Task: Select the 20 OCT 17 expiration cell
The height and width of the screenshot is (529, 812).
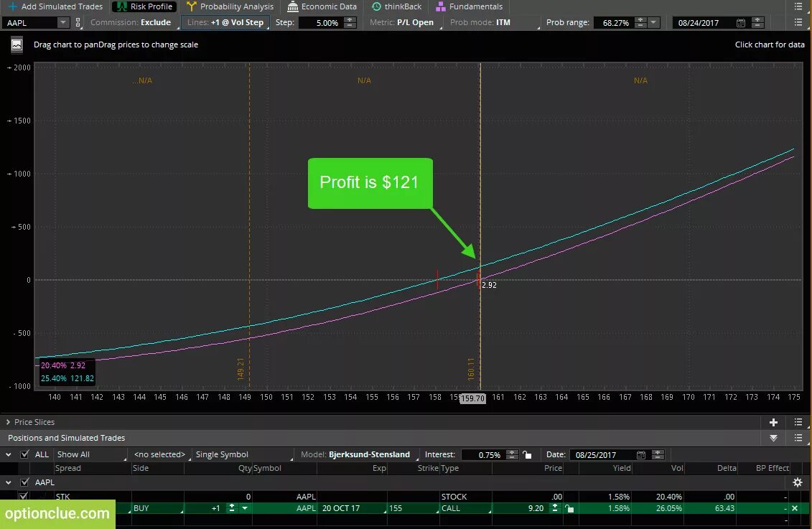Action: pos(353,508)
